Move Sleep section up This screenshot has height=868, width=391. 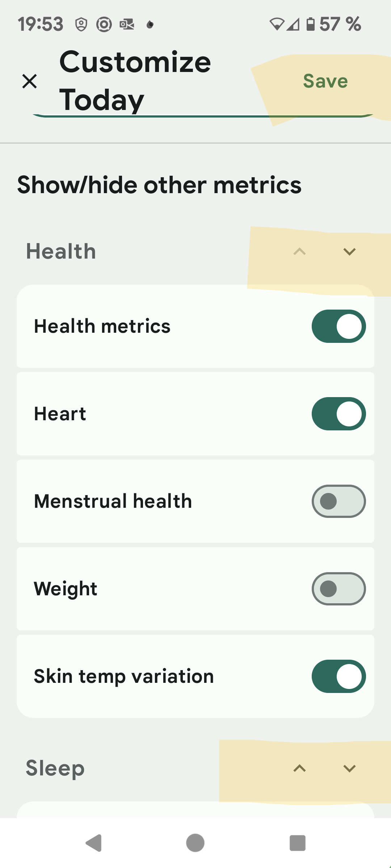pyautogui.click(x=299, y=768)
